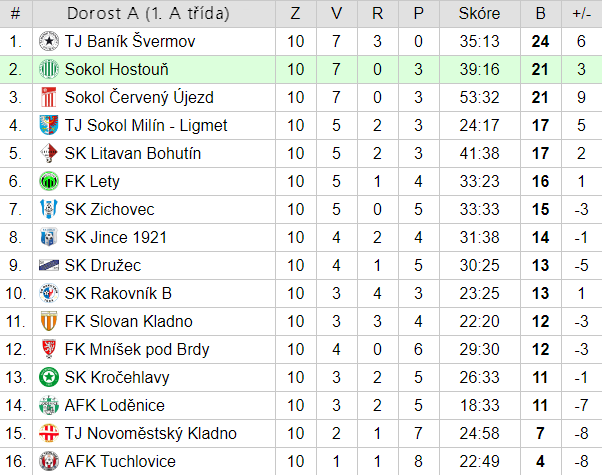Click the TJ Novoměstský Kladno red badge
This screenshot has height=475, width=602.
click(49, 434)
